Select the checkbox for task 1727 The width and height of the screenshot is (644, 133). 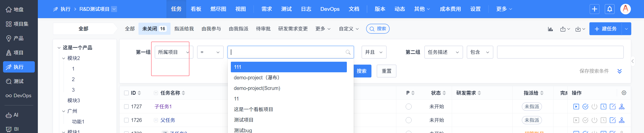point(126,107)
